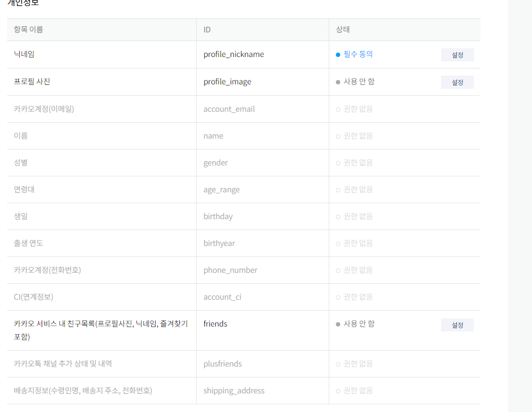Click 권한 없음 status in shipping_address row
Image resolution: width=532 pixels, height=412 pixels.
tap(358, 390)
